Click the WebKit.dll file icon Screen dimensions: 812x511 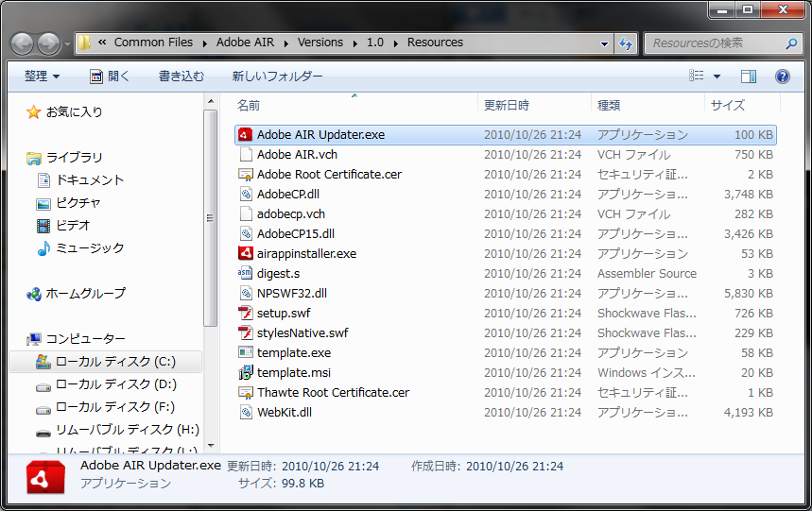[245, 412]
